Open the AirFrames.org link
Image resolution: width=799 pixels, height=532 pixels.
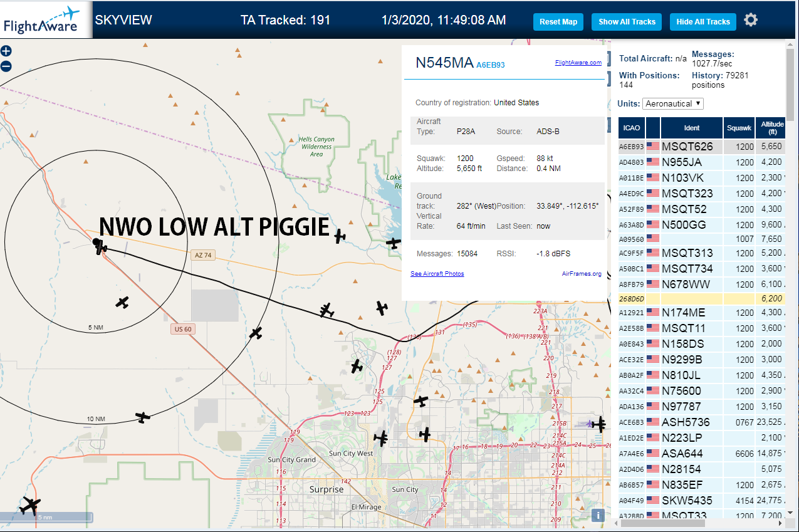click(582, 274)
